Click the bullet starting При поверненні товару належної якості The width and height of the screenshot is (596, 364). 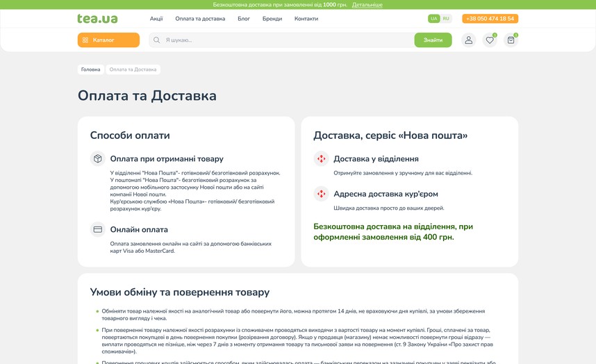coord(297,341)
